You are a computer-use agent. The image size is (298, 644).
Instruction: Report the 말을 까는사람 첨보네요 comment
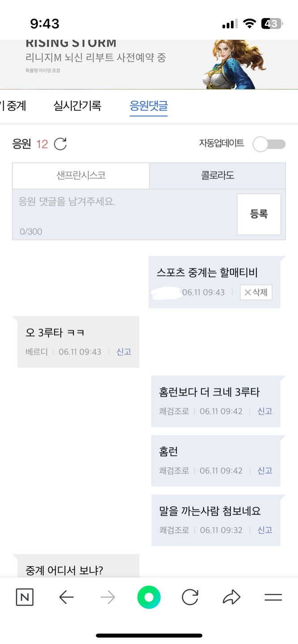[265, 530]
